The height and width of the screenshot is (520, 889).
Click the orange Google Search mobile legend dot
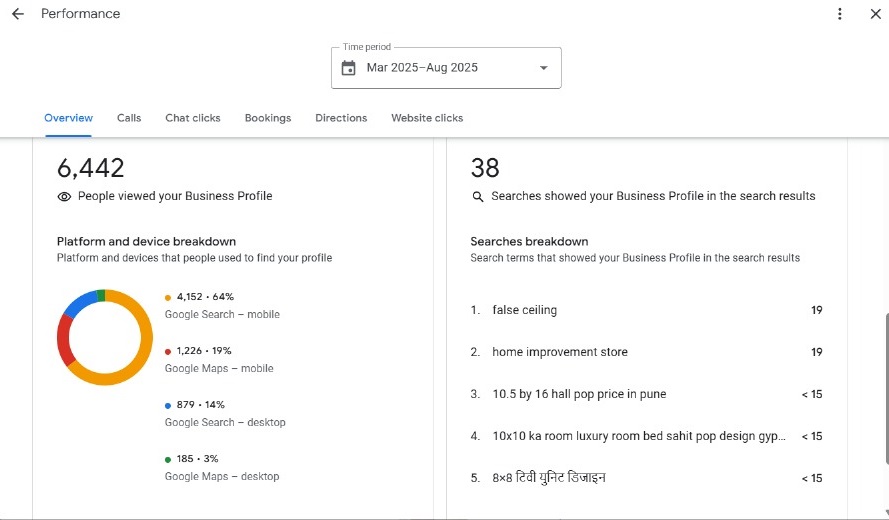168,297
